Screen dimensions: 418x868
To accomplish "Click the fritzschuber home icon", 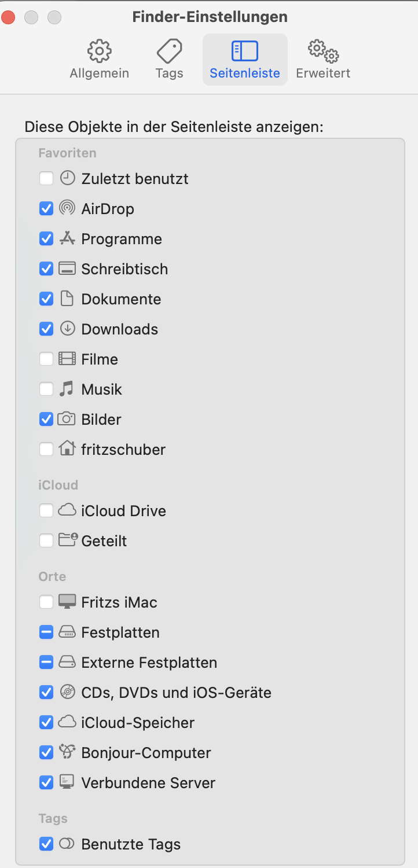I will [x=67, y=449].
